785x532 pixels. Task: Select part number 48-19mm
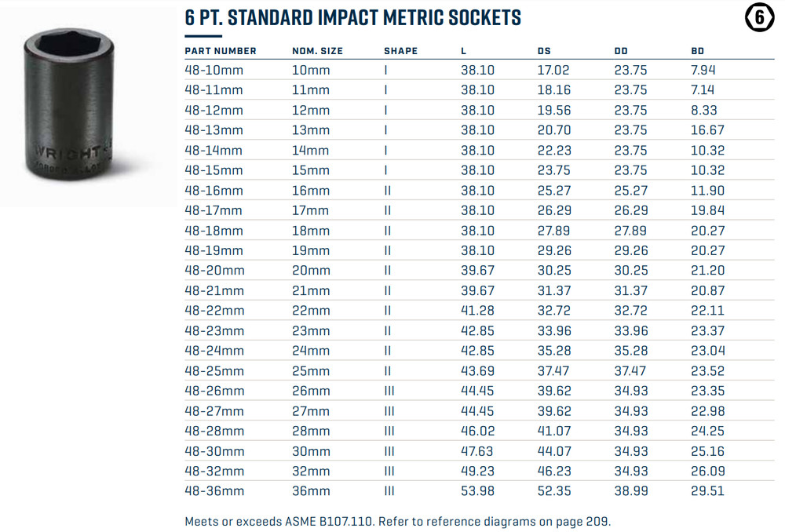click(x=214, y=251)
